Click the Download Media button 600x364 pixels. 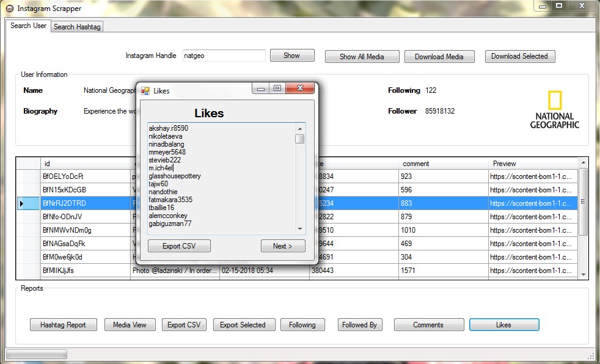point(439,57)
